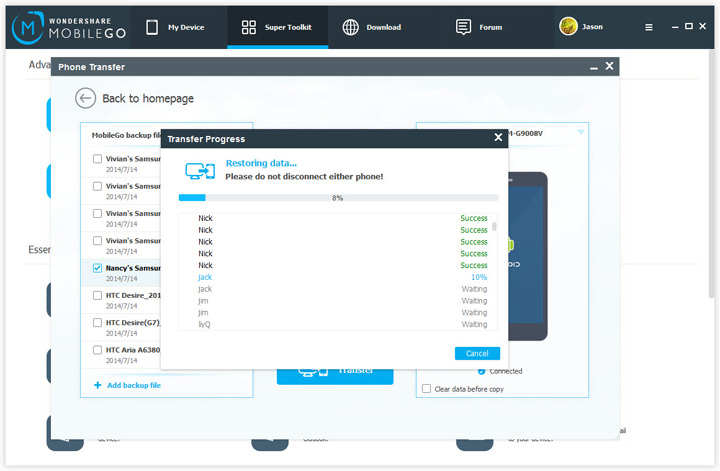Screen dimensions: 720x471
Task: Click the Wondershare MobileGo logo
Action: [69, 28]
